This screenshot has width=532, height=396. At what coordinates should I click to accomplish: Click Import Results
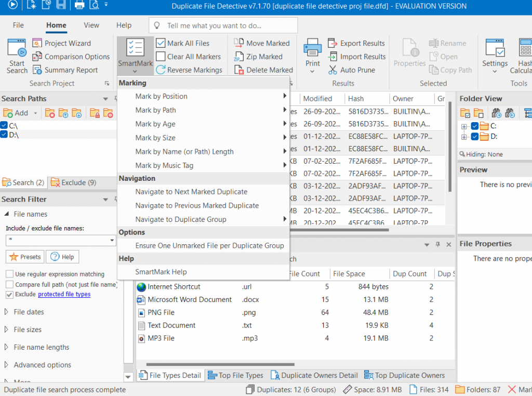click(x=356, y=57)
